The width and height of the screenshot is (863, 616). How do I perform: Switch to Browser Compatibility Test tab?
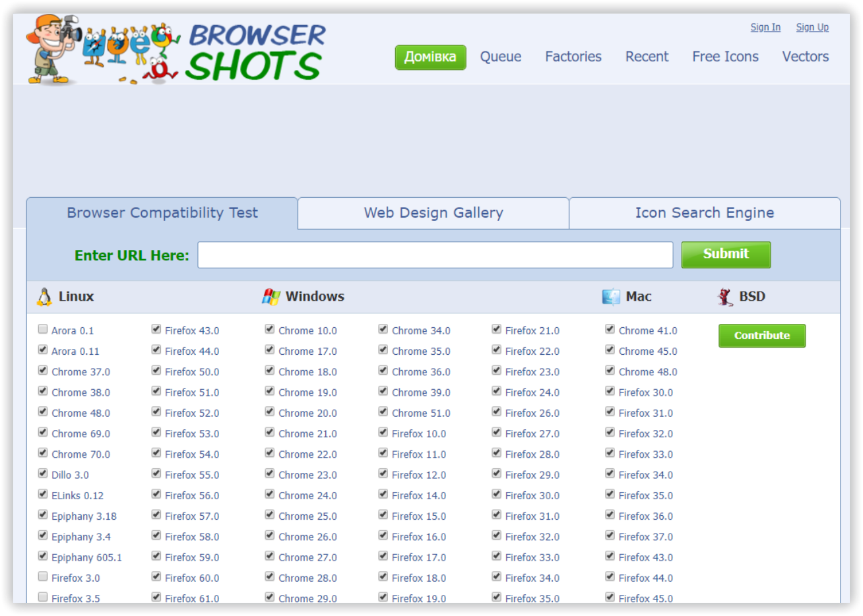point(162,213)
